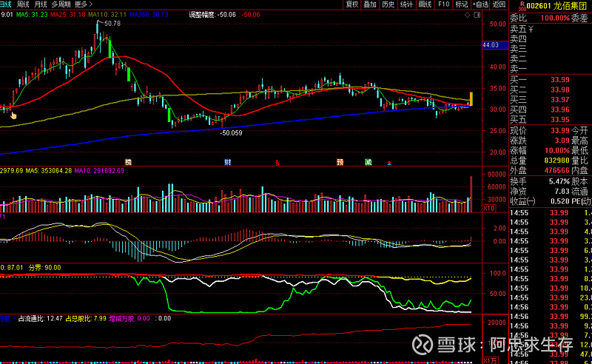Click the diamond icon above the price axis

pyautogui.click(x=468, y=15)
